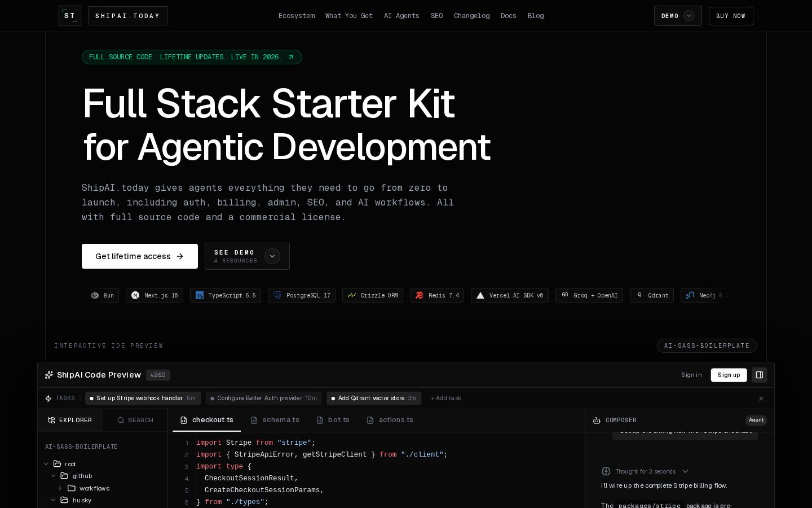
Task: Click the lightning icon next to TASKS
Action: point(48,398)
